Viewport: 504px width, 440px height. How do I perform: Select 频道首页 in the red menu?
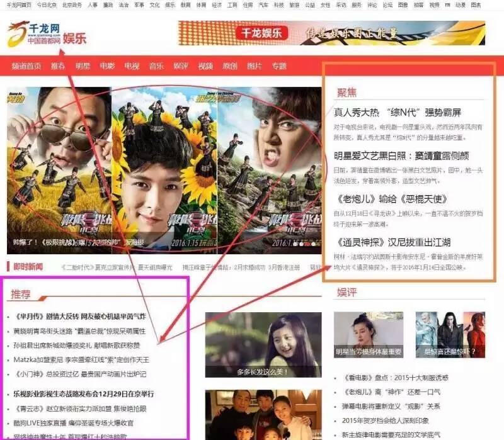pyautogui.click(x=26, y=66)
